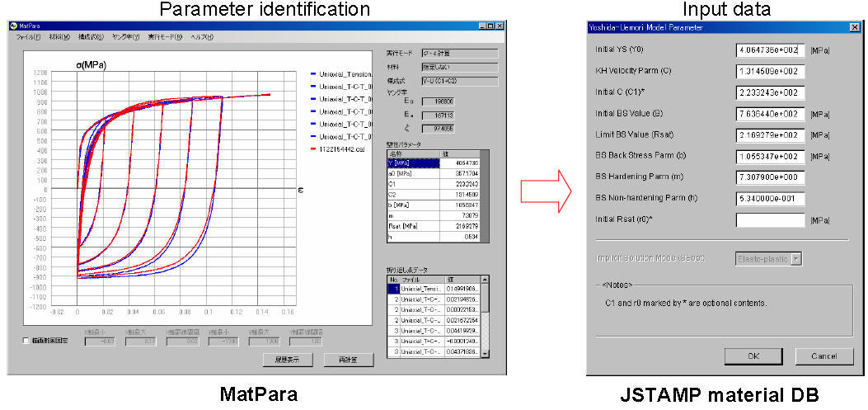Click the empty Initial Rsat (r0) field

click(x=770, y=219)
